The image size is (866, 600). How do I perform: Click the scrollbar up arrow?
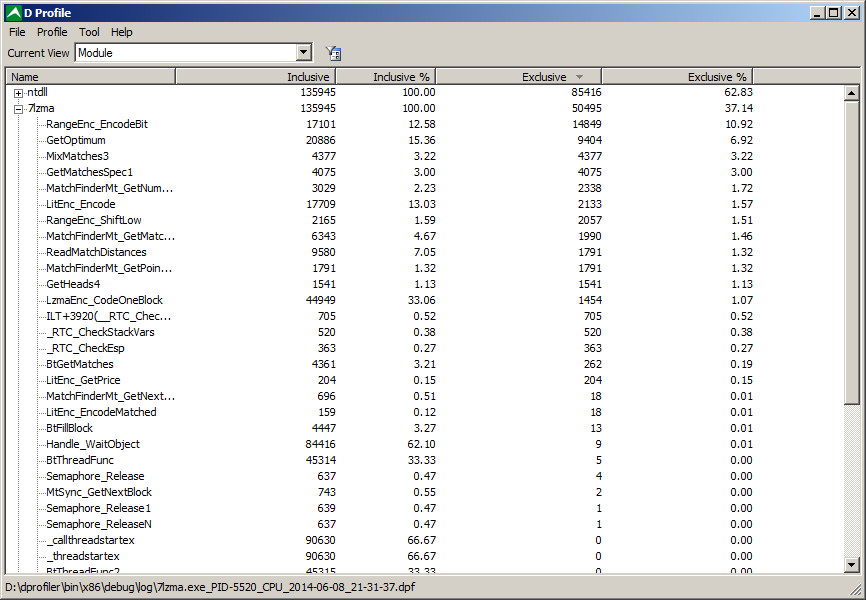852,93
